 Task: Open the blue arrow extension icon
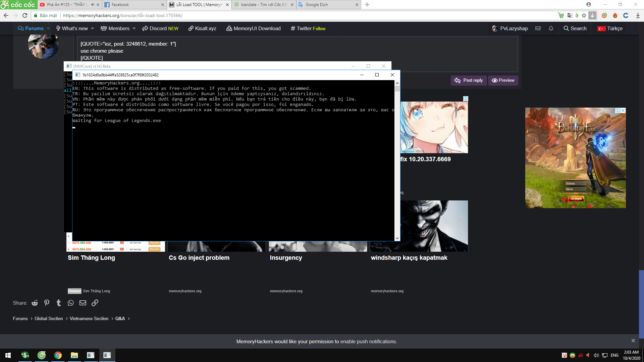pos(626,15)
